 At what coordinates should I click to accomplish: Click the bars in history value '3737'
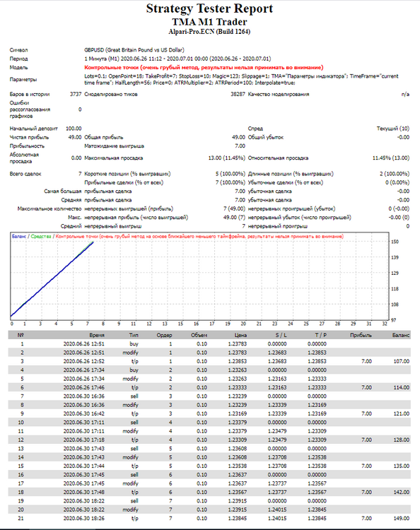76,94
